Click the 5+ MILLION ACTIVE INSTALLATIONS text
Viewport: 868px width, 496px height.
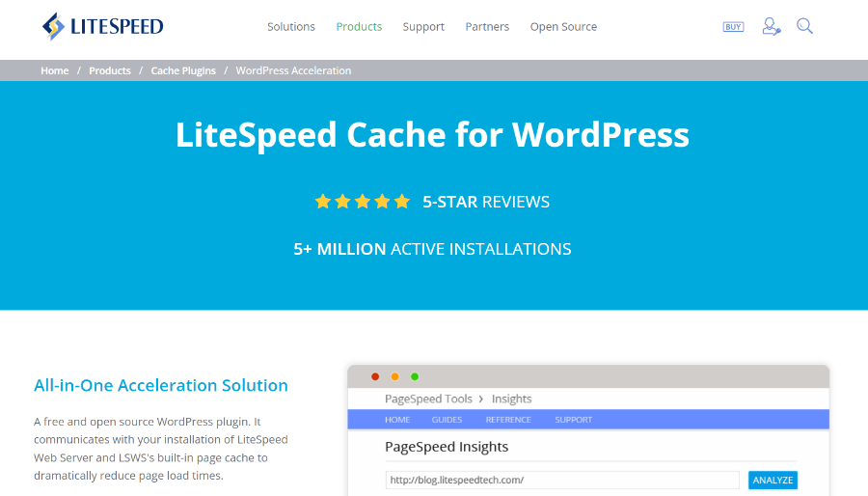(x=432, y=249)
